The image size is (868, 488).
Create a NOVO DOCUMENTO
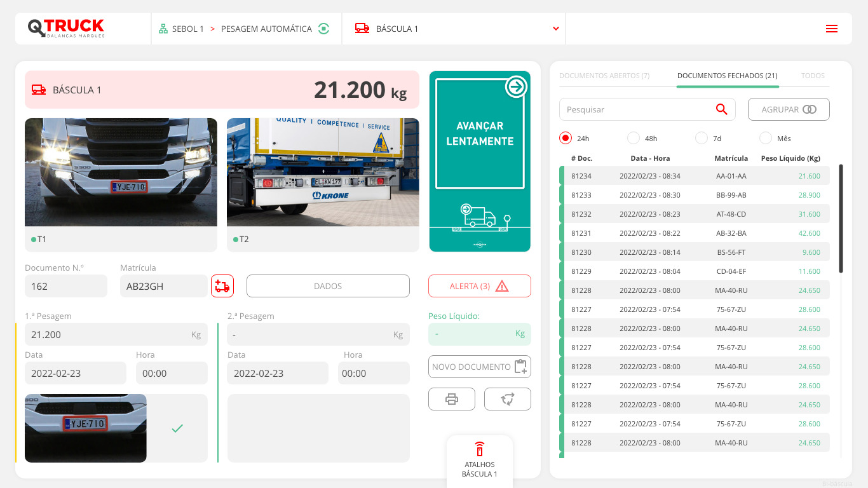point(480,366)
